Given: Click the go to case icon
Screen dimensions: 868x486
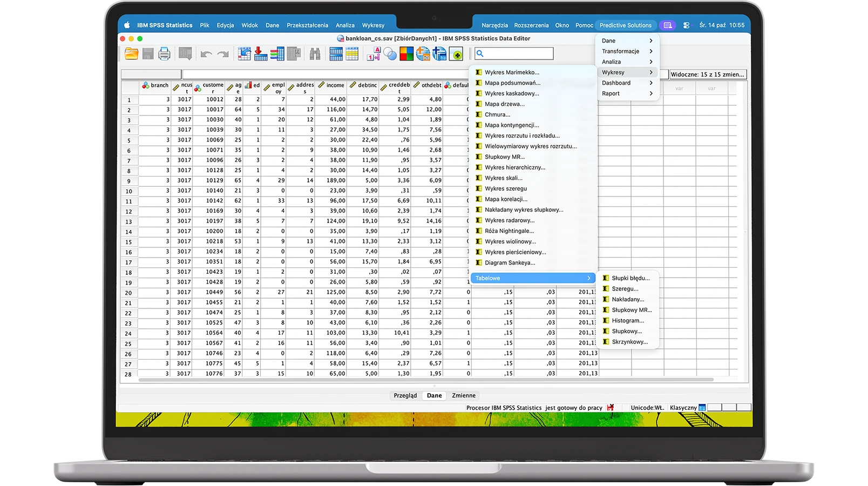Looking at the screenshot, I should tap(245, 53).
